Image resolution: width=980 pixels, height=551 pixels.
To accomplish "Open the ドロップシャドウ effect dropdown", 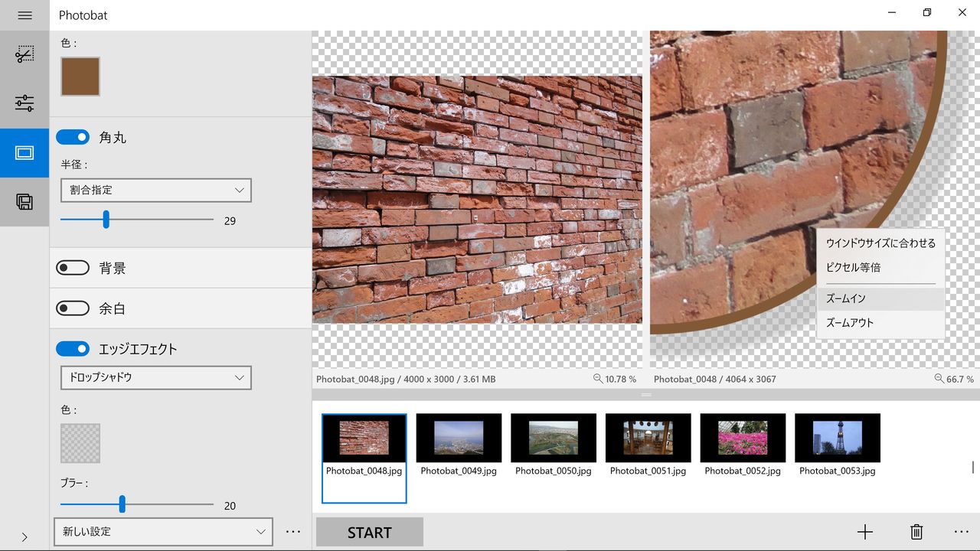I will pyautogui.click(x=156, y=377).
